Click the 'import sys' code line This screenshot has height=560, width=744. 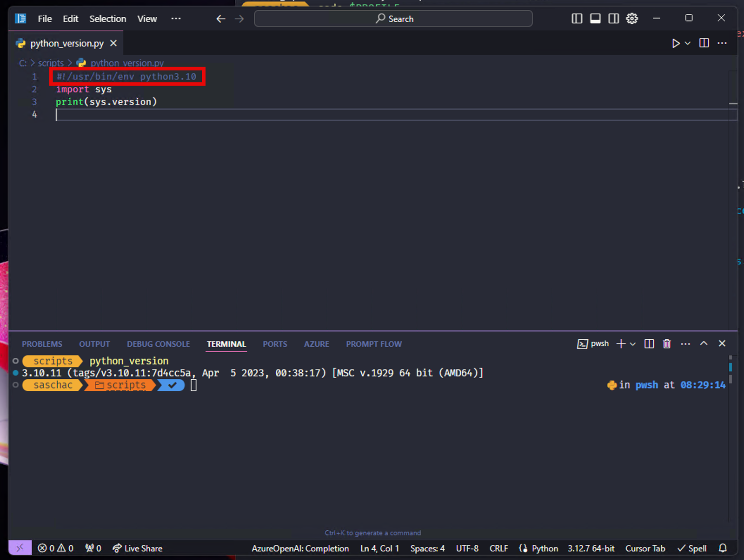pyautogui.click(x=84, y=89)
